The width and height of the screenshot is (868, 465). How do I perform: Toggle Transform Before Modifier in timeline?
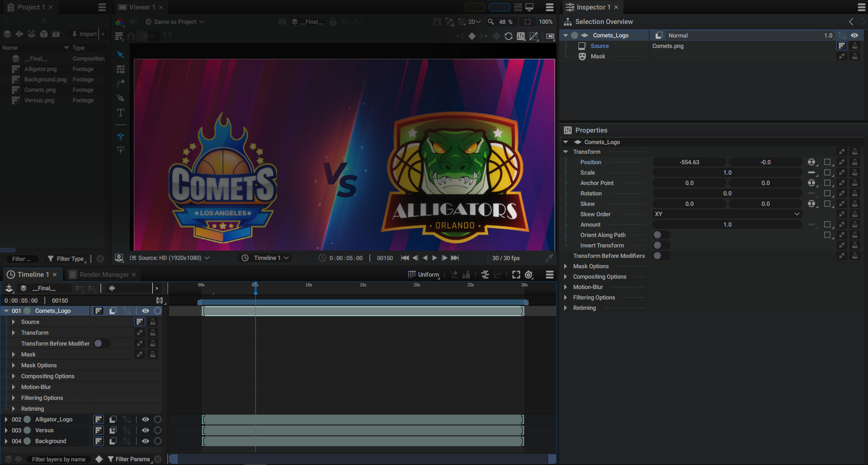tap(102, 343)
